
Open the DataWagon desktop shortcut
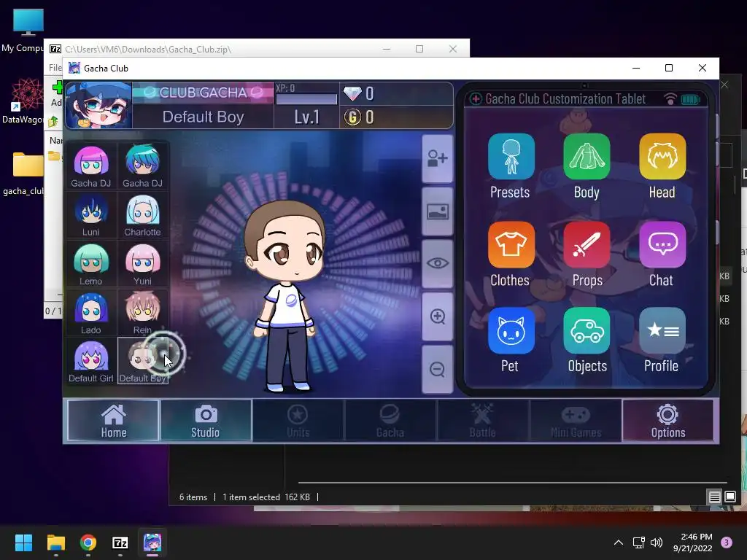click(x=26, y=101)
